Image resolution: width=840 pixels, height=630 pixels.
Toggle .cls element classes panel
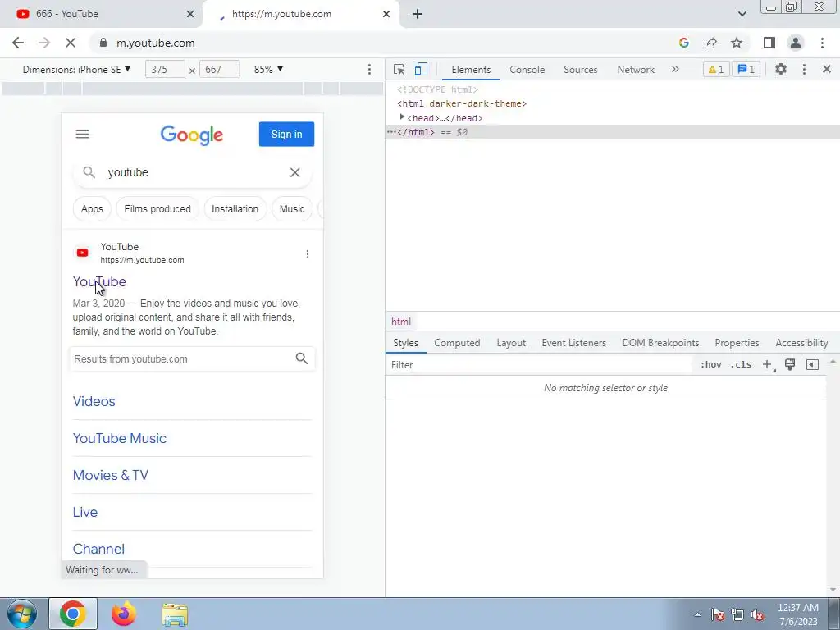(741, 364)
